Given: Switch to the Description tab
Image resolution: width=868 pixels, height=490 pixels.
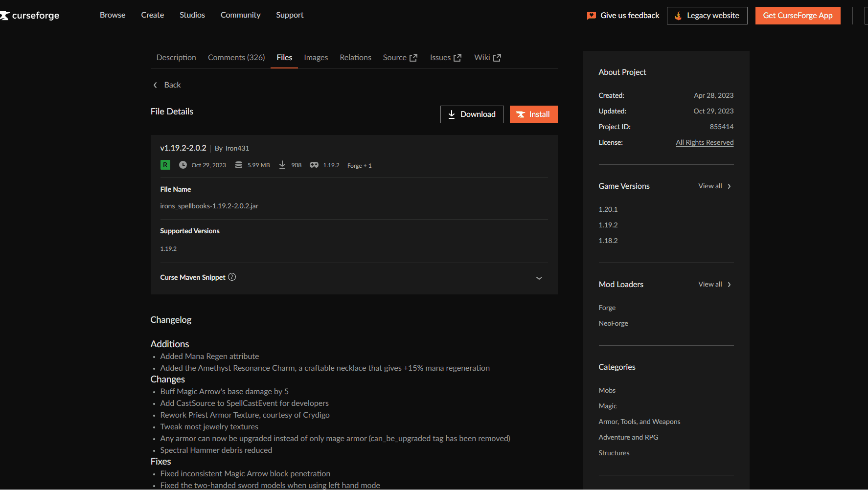Looking at the screenshot, I should (x=176, y=58).
